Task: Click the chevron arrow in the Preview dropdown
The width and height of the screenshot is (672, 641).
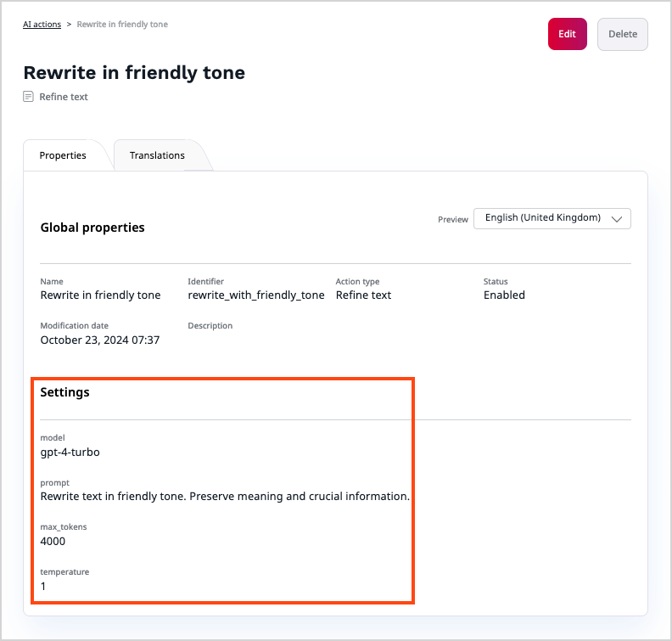Action: tap(617, 219)
